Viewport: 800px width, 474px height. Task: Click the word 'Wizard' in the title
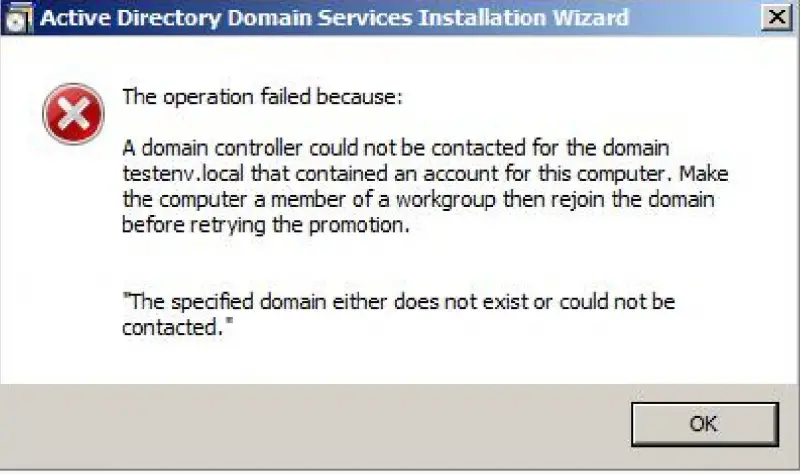coord(591,18)
